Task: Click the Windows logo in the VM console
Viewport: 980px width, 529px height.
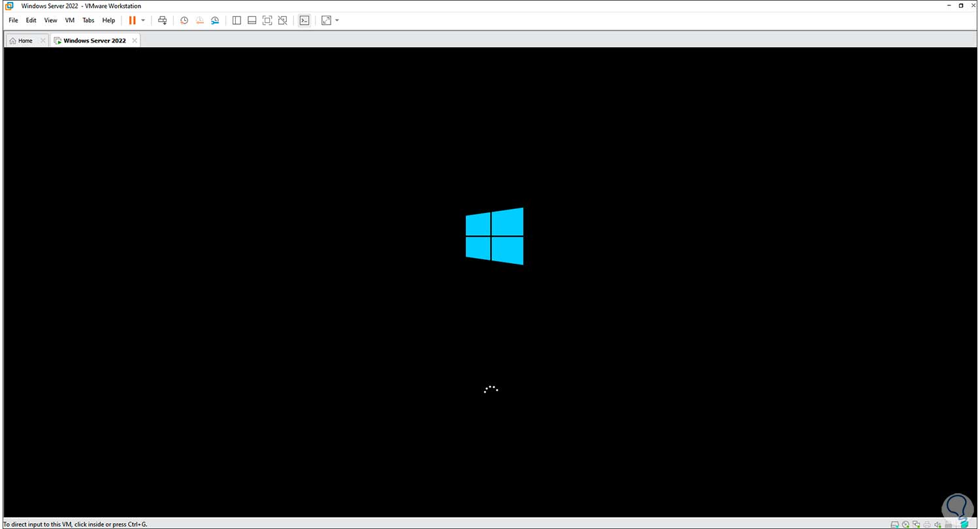Action: tap(495, 236)
